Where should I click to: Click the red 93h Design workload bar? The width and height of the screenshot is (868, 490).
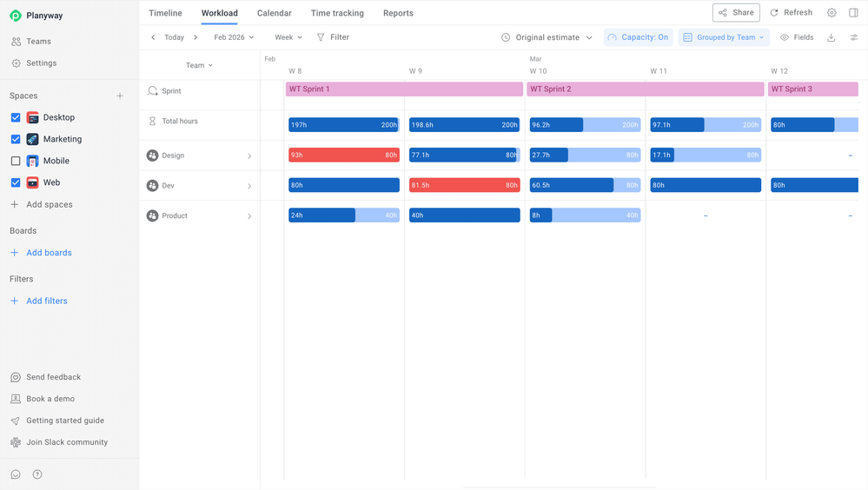pos(344,155)
